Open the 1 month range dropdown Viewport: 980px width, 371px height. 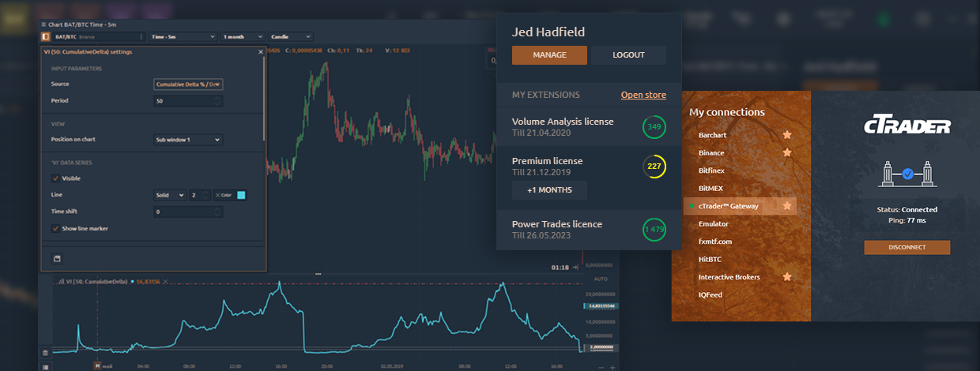tap(242, 36)
